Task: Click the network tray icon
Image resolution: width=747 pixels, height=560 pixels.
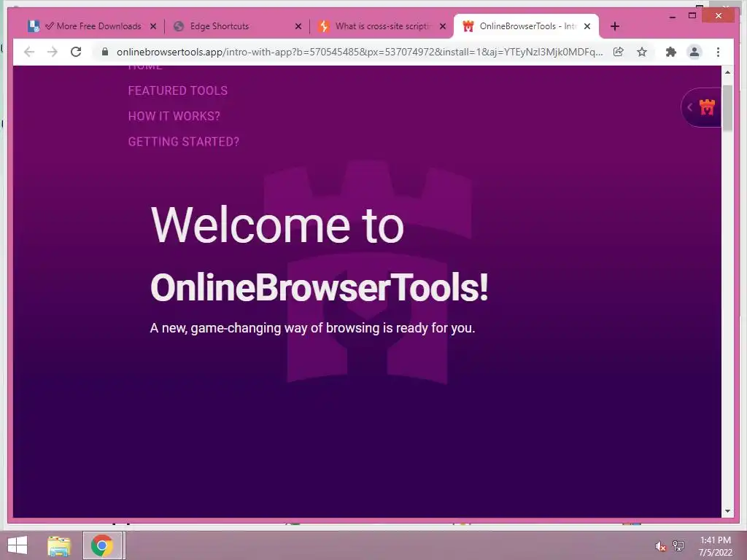Action: [678, 545]
